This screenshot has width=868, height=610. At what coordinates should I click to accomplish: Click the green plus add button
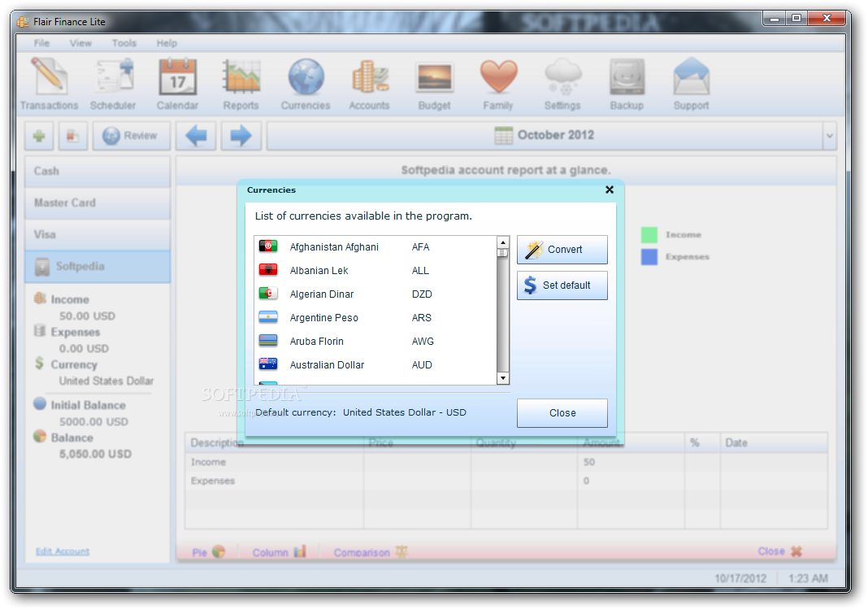click(x=39, y=136)
